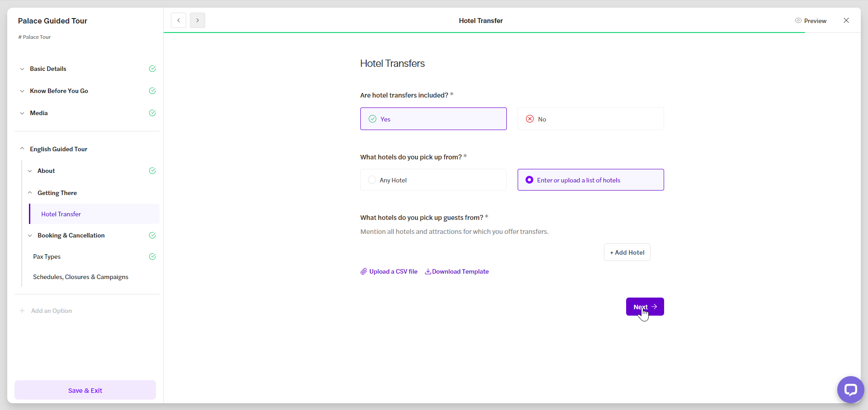Go to the next step with the right arrow
Screen dimensions: 868x410
(x=198, y=20)
